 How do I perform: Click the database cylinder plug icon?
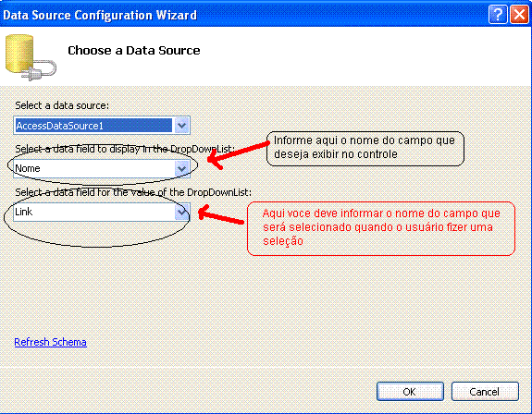tap(31, 57)
